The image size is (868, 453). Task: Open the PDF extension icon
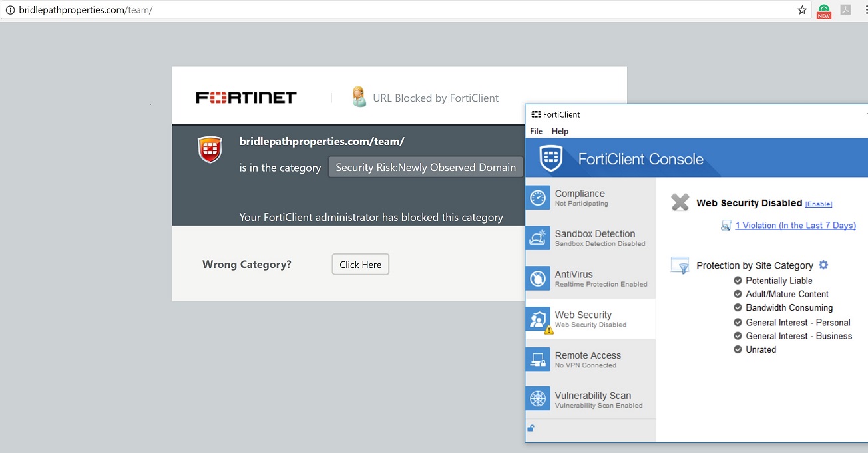[x=846, y=10]
